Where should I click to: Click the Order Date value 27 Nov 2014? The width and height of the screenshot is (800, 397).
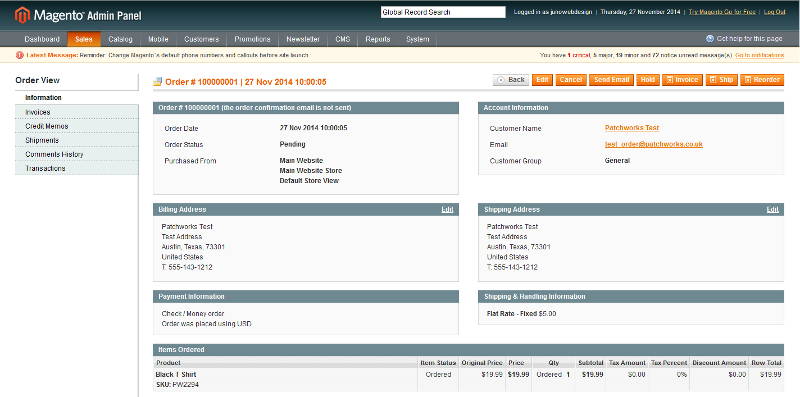(x=313, y=128)
